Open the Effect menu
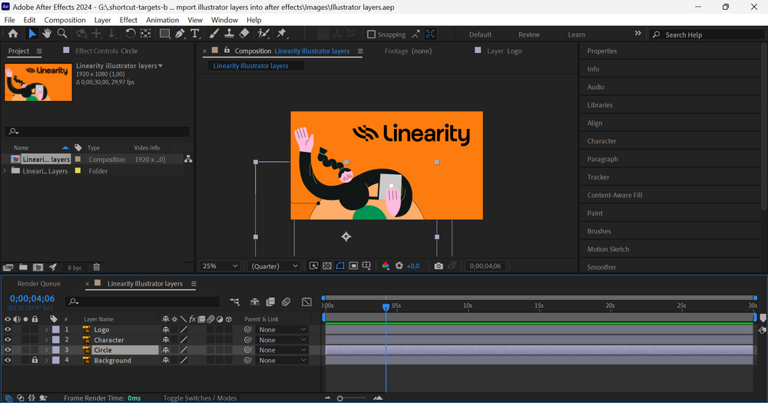Viewport: 768px width, 403px height. [128, 20]
